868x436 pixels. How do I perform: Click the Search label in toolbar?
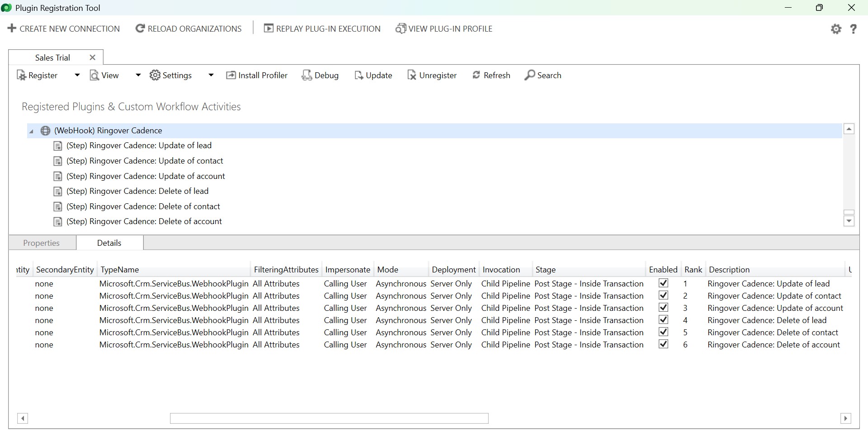(x=549, y=75)
